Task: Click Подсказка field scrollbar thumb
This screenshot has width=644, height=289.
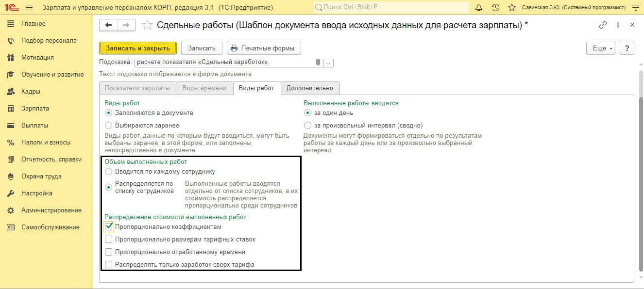Action: click(318, 62)
